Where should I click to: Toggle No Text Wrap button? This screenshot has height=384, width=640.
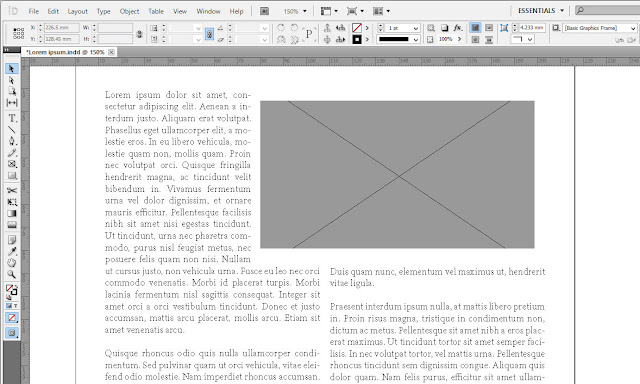[x=475, y=28]
